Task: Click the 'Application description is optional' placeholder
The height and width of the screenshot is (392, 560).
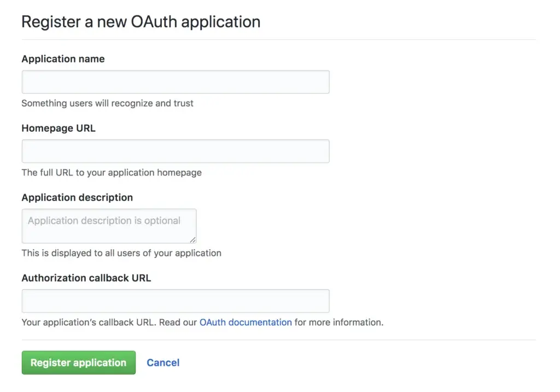Action: point(104,221)
